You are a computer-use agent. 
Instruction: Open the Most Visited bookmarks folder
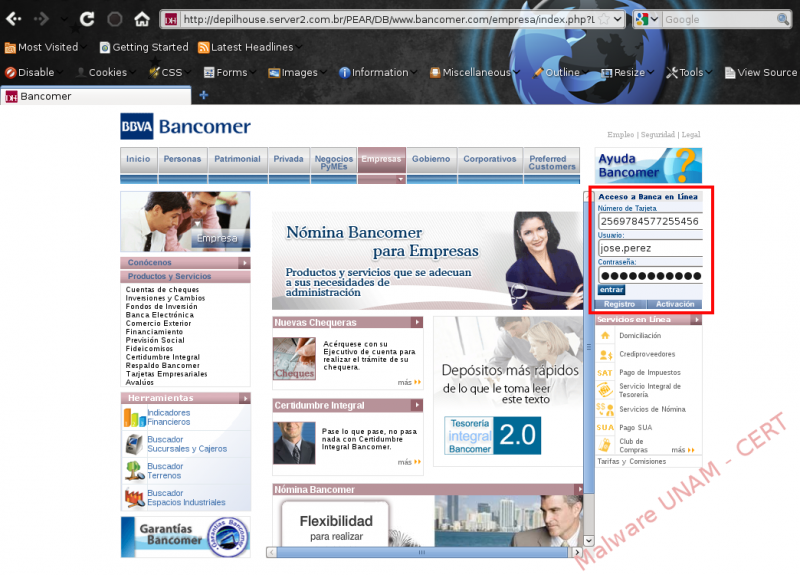tap(45, 47)
